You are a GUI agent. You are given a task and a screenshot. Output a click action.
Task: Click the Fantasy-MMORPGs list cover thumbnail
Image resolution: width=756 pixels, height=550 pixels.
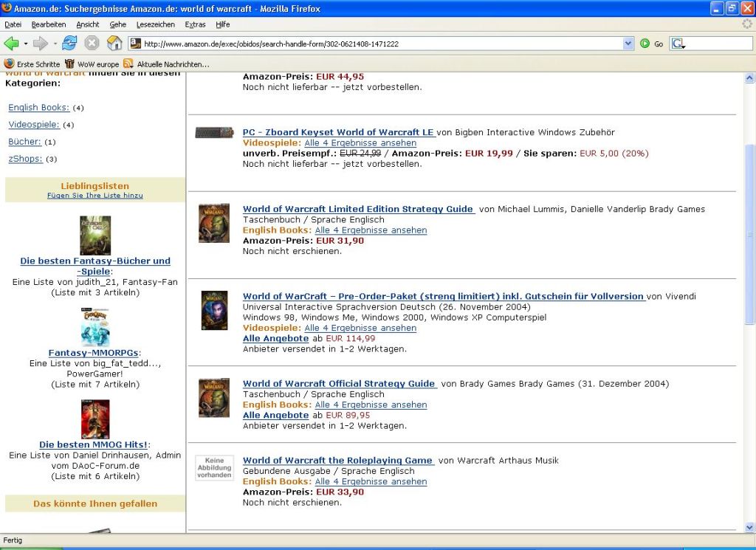tap(95, 327)
